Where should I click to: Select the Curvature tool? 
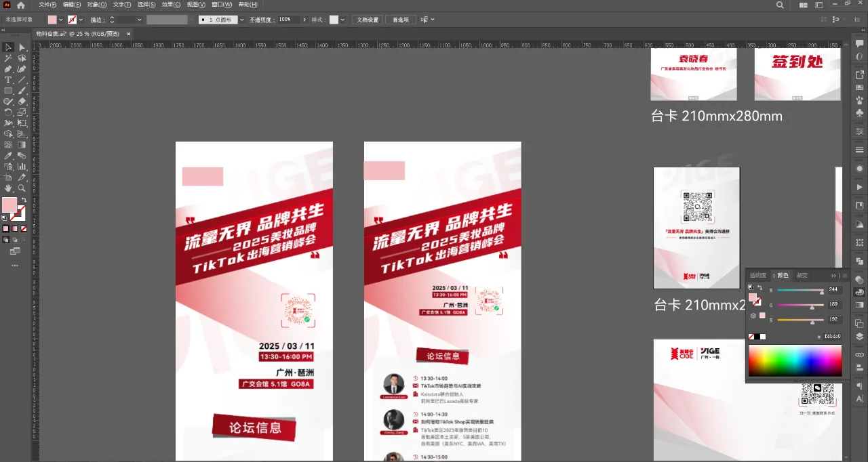pos(22,69)
